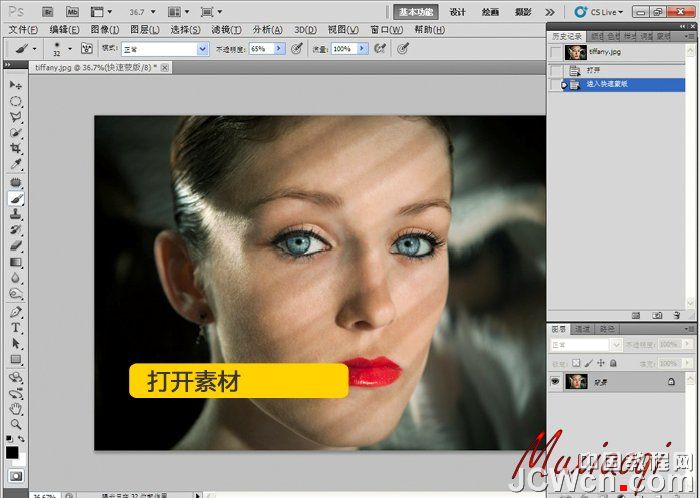The image size is (700, 498).
Task: Open CS Live button
Action: 599,12
